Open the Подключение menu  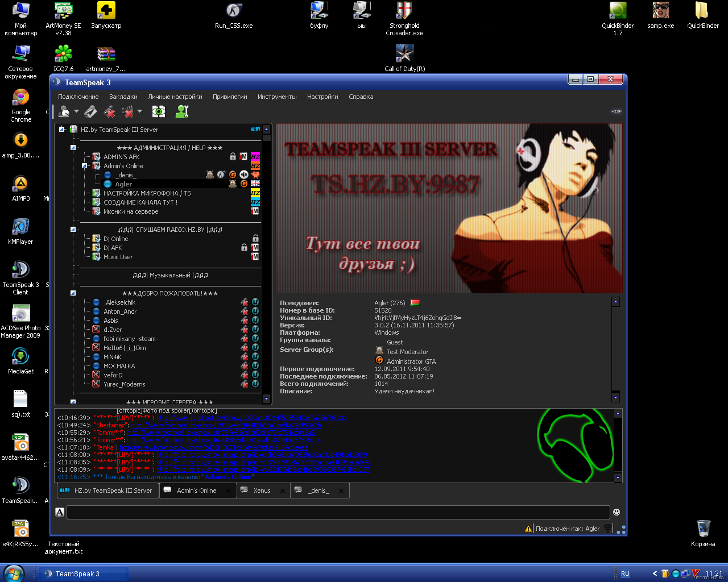(x=78, y=97)
